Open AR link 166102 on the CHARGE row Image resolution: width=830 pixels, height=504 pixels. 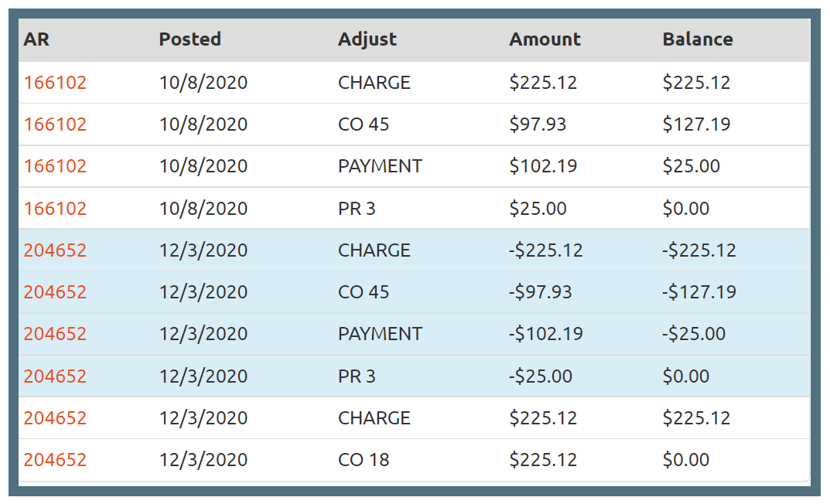click(55, 83)
